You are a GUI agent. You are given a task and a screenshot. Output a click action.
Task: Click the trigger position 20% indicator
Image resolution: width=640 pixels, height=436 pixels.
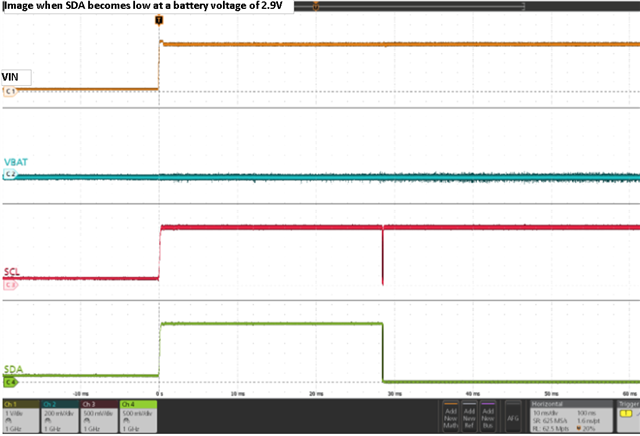[x=586, y=428]
